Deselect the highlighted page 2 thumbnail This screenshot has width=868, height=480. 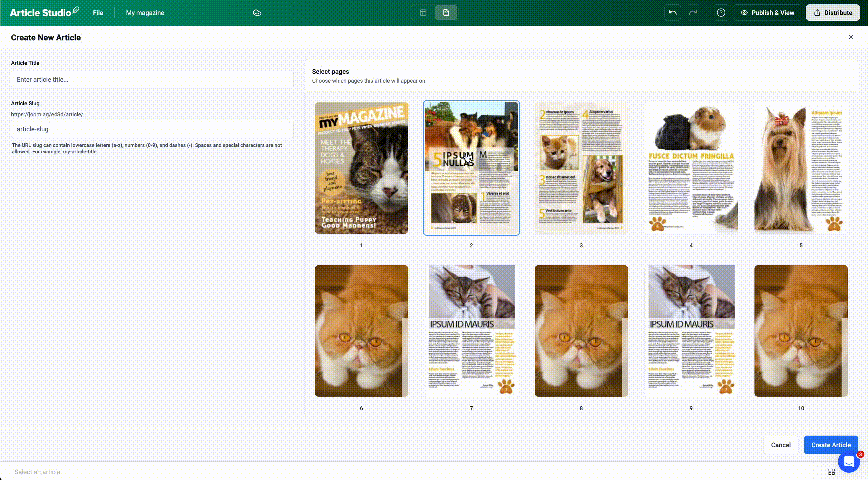(x=471, y=168)
